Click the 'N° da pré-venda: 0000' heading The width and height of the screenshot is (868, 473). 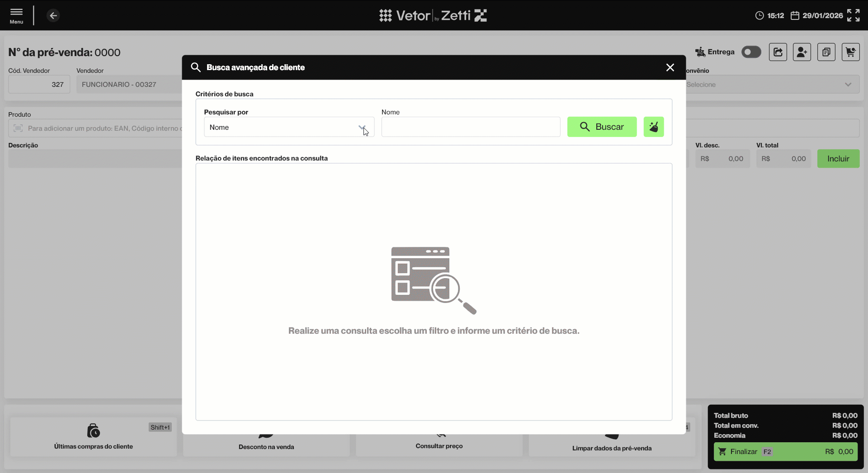pos(65,52)
